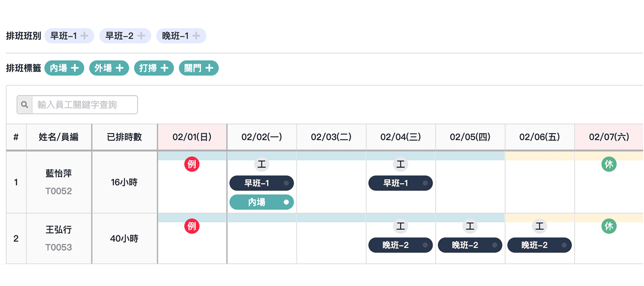Toggle the green 休 badge on 02/07 for 王弘行
Screen dimensions: 644x286
[x=609, y=226]
